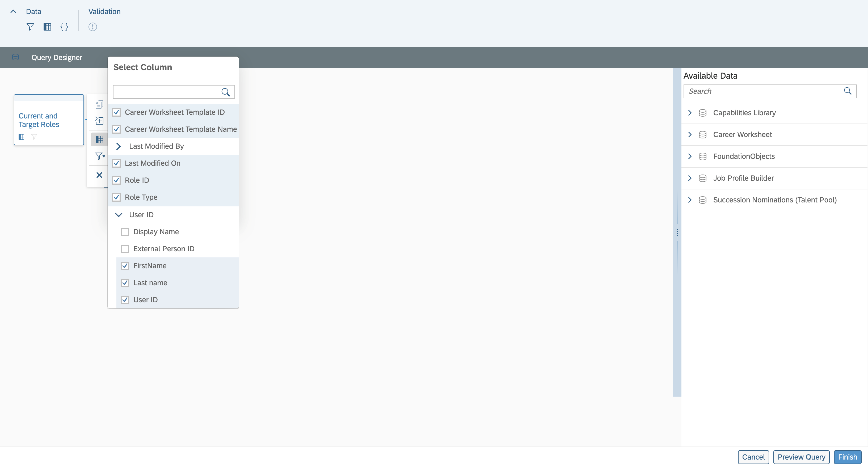
Task: Click the add join icon in the node toolbar
Action: click(99, 121)
